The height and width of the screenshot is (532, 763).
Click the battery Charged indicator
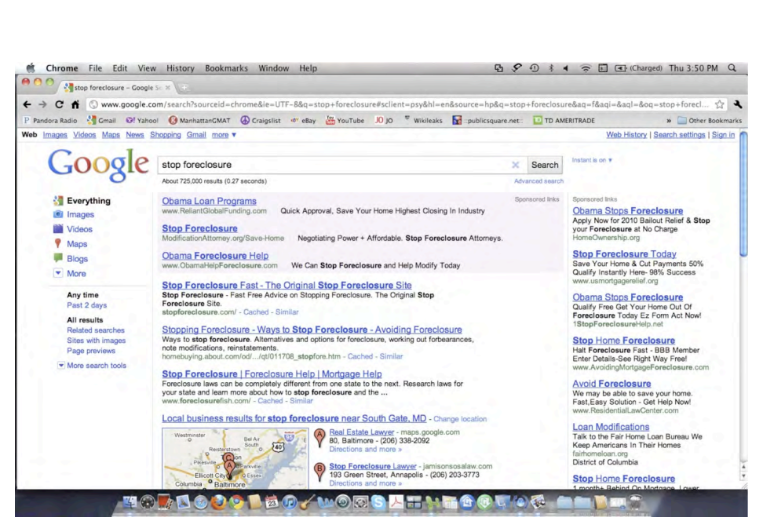click(639, 68)
